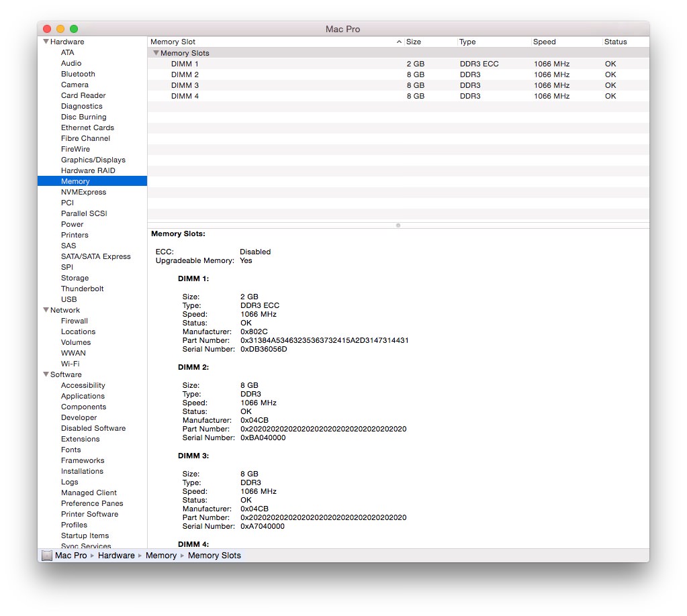
Task: Select Wi-Fi in the sidebar
Action: (70, 364)
